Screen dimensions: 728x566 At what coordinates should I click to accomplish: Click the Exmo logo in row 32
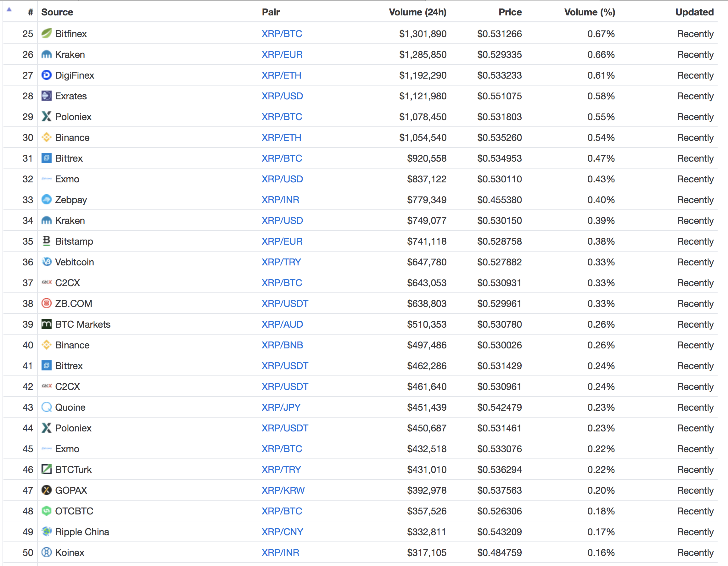(46, 179)
